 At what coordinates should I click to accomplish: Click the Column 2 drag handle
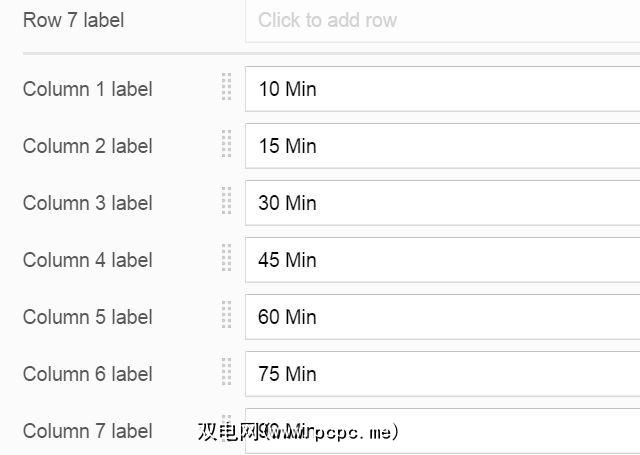click(x=227, y=145)
